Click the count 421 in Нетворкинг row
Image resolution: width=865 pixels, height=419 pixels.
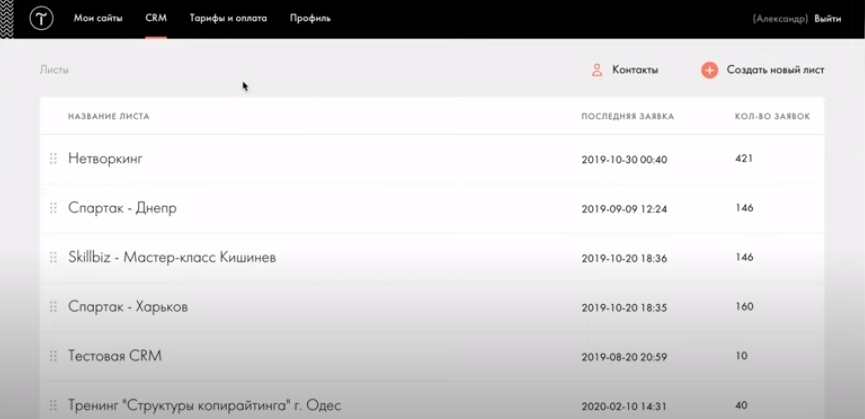pos(744,158)
